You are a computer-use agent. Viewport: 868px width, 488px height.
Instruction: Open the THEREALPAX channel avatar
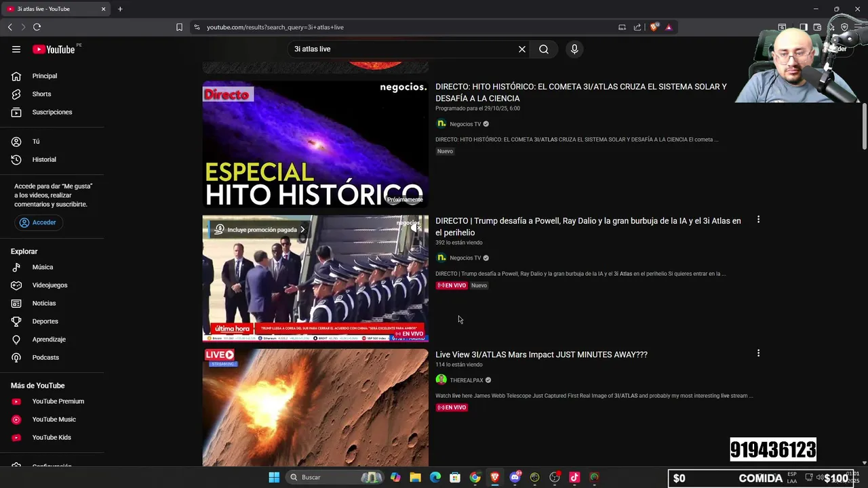441,380
